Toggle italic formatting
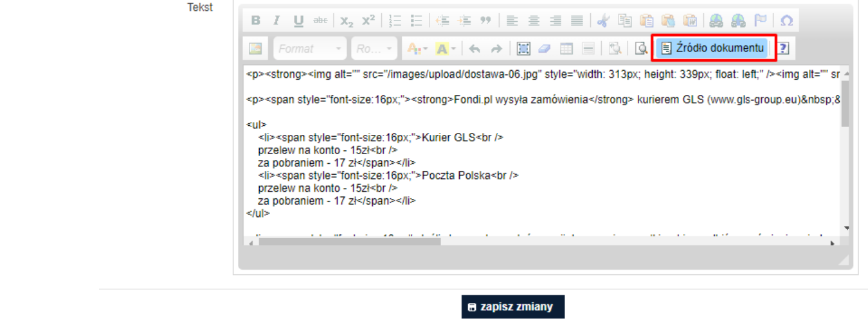The height and width of the screenshot is (321, 868). pyautogui.click(x=277, y=21)
